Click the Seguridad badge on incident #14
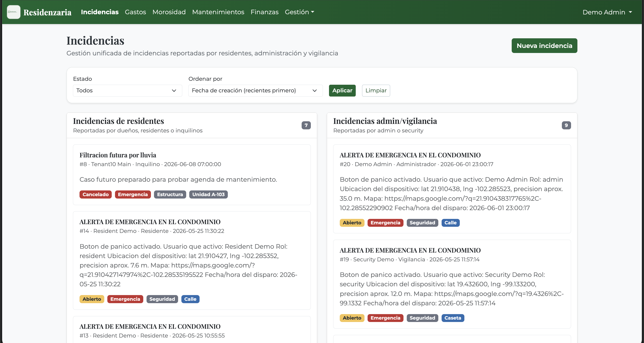 [x=162, y=299]
